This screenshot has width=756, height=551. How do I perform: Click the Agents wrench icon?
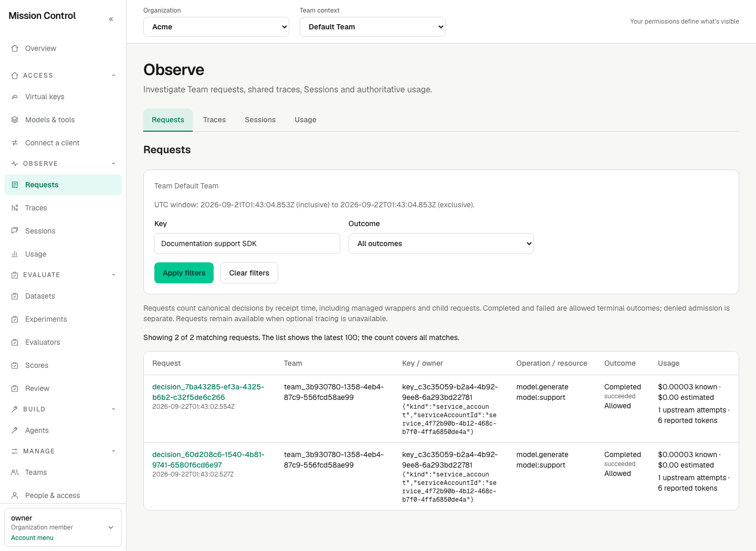[x=15, y=430]
